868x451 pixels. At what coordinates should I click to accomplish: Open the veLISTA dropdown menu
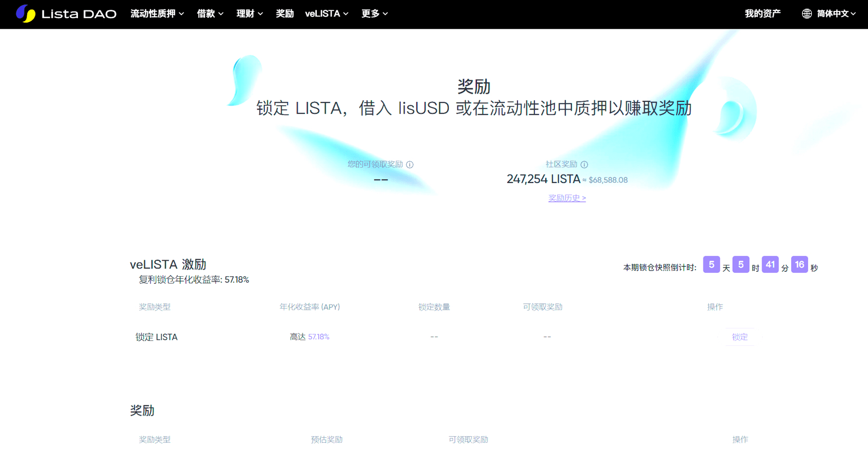click(327, 14)
